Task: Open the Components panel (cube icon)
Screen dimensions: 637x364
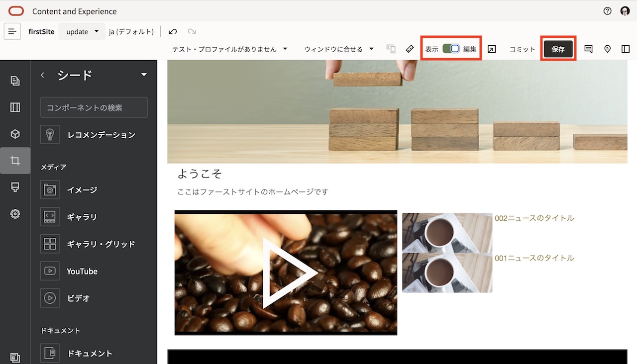Action: (15, 134)
